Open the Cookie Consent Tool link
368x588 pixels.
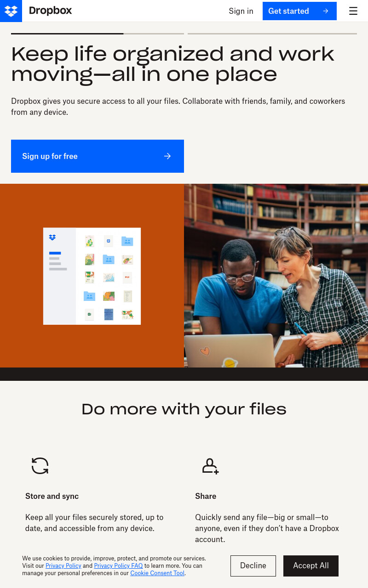point(157,573)
